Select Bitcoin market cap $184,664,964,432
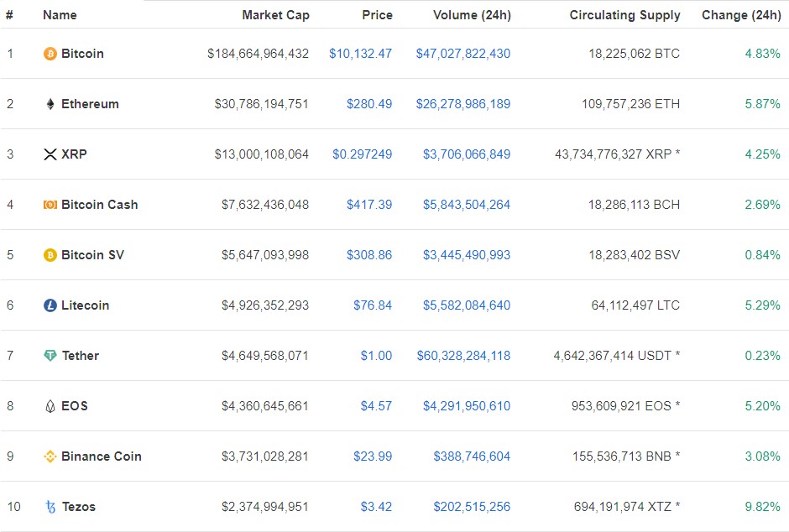The width and height of the screenshot is (789, 532). coord(259,54)
